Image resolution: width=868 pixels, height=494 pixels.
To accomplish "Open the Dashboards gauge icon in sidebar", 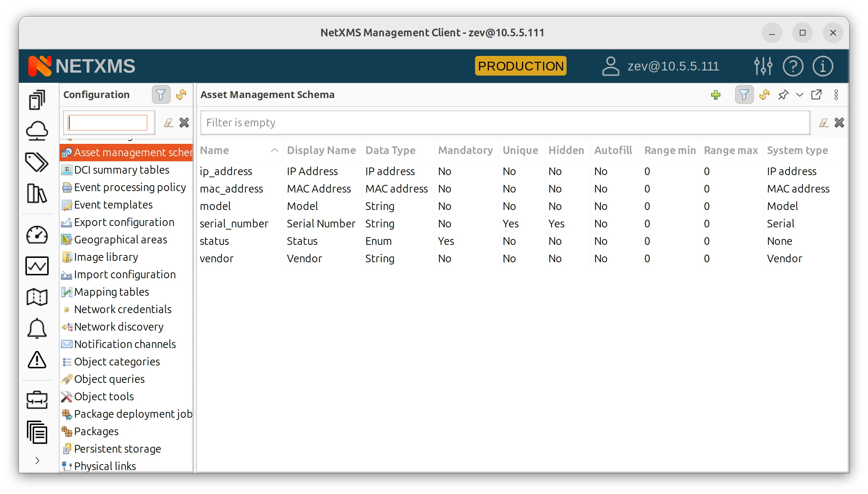I will tap(37, 235).
